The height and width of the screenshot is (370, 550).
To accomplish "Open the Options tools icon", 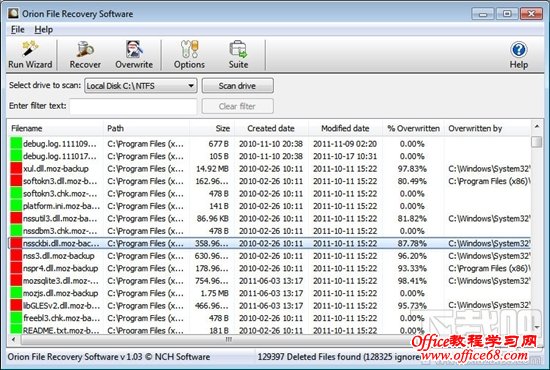I will click(189, 55).
